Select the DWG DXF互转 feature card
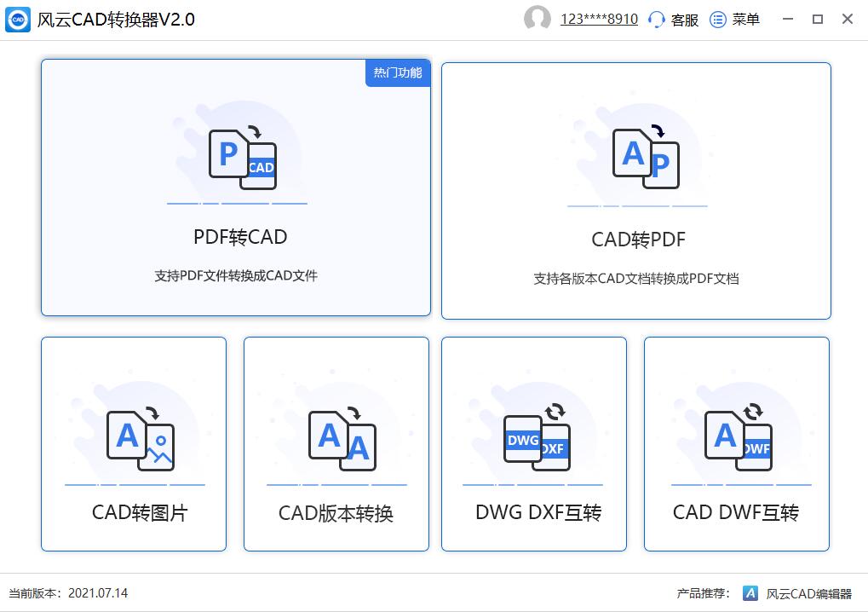The image size is (868, 612). coord(533,443)
